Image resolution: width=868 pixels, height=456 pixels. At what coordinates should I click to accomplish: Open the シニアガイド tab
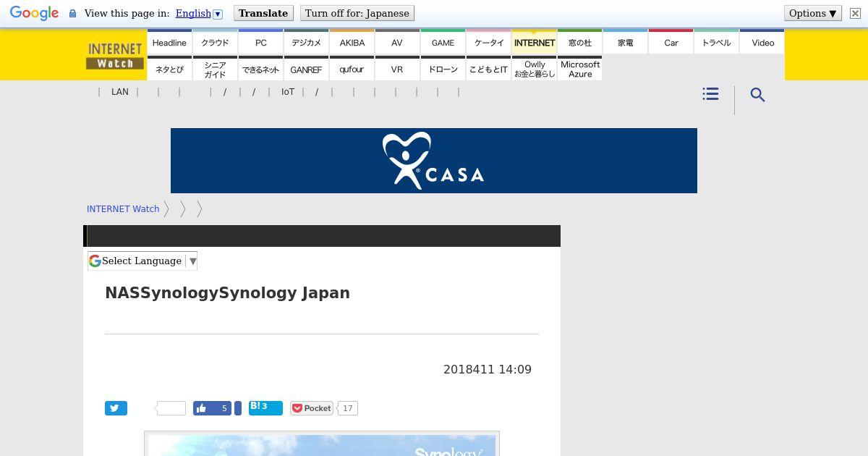tap(215, 69)
